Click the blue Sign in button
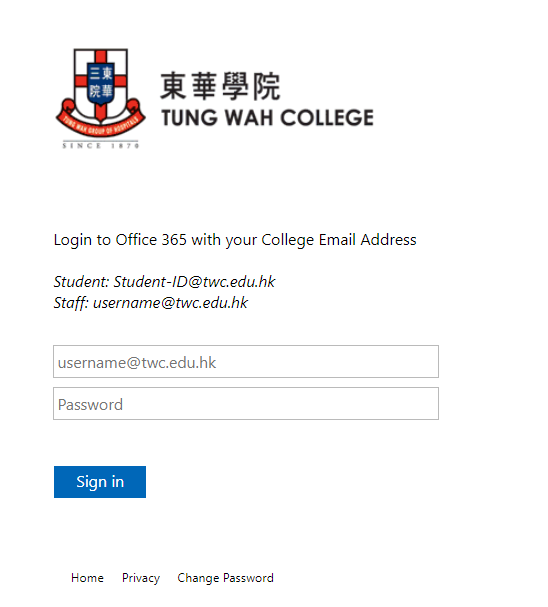This screenshot has width=548, height=607. tap(100, 482)
